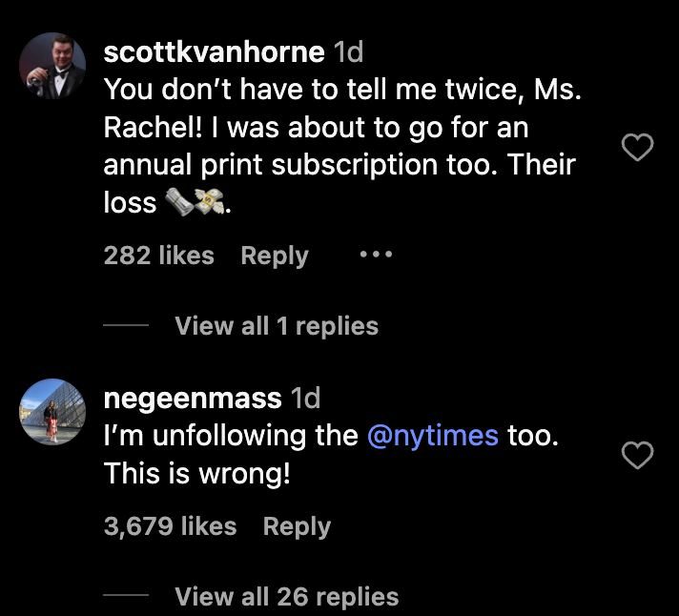
Task: Expand View all 26 replies
Action: 287,597
